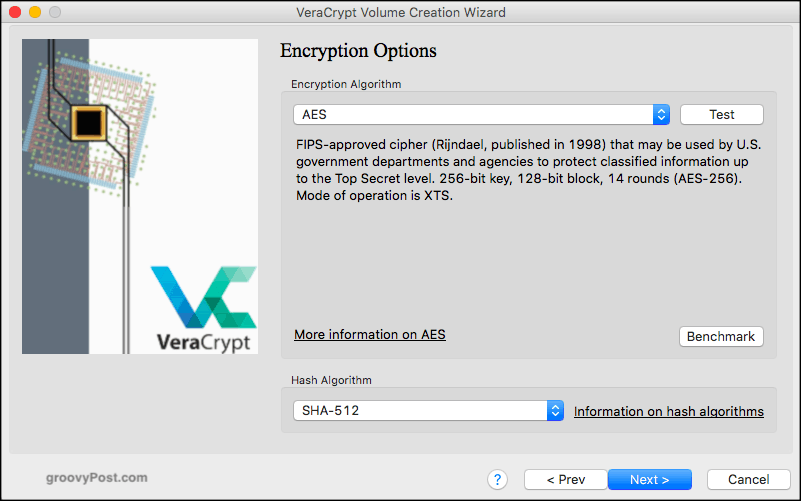
Task: Expand the SHA-512 hash algorithm arrows
Action: point(555,411)
